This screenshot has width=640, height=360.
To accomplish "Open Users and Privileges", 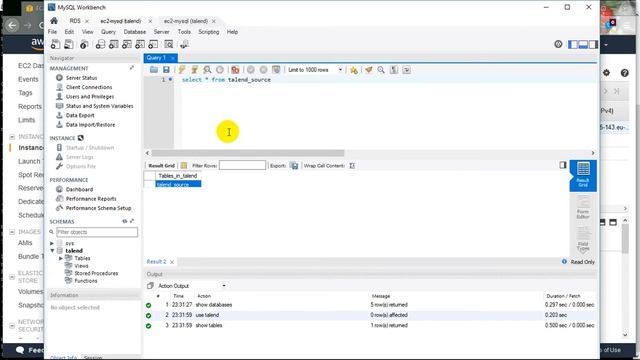I will (90, 96).
